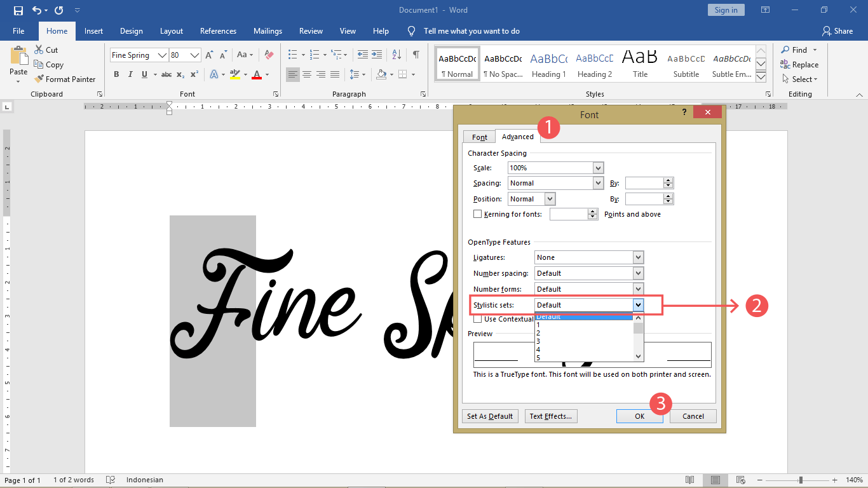Click the Clear All Formatting icon
The image size is (868, 488).
269,55
